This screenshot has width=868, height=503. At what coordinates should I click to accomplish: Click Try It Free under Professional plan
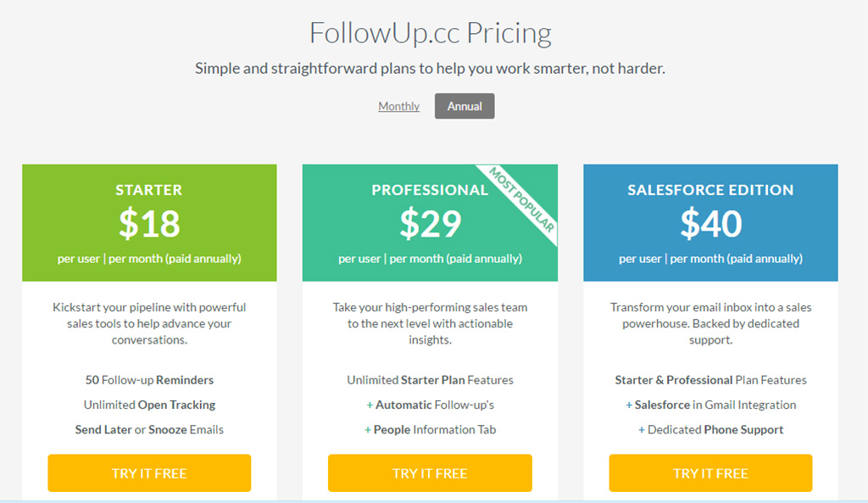click(430, 473)
